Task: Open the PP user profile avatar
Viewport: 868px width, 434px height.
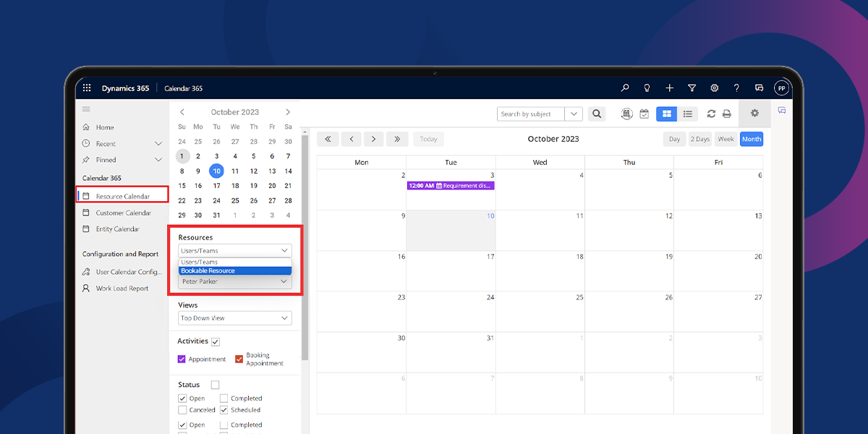Action: click(781, 88)
